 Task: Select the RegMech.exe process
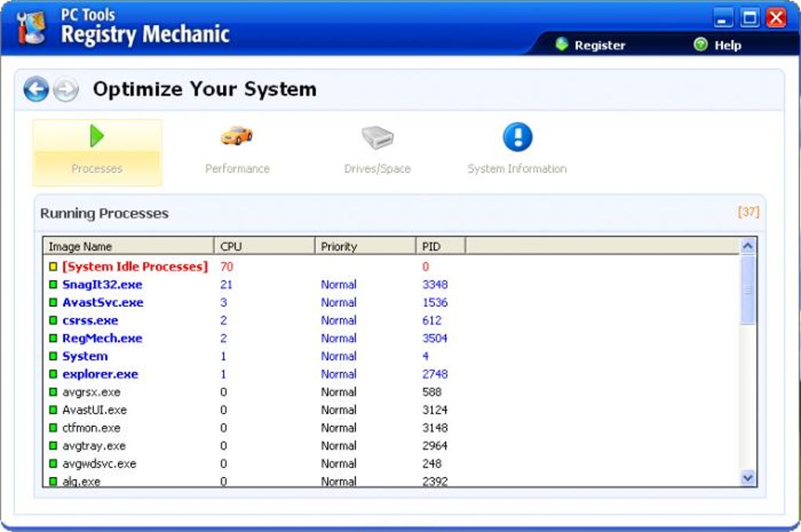point(391,338)
